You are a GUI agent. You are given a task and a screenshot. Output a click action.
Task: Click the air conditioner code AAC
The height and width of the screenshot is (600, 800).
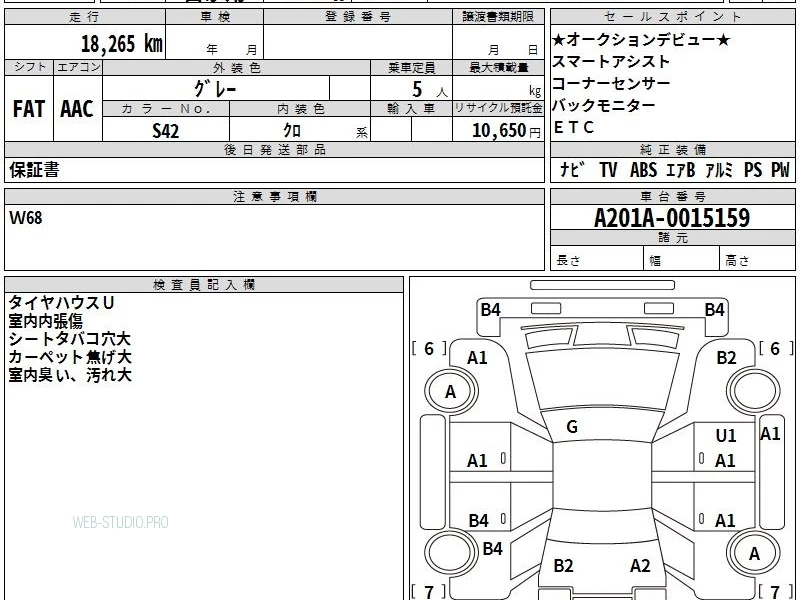77,109
